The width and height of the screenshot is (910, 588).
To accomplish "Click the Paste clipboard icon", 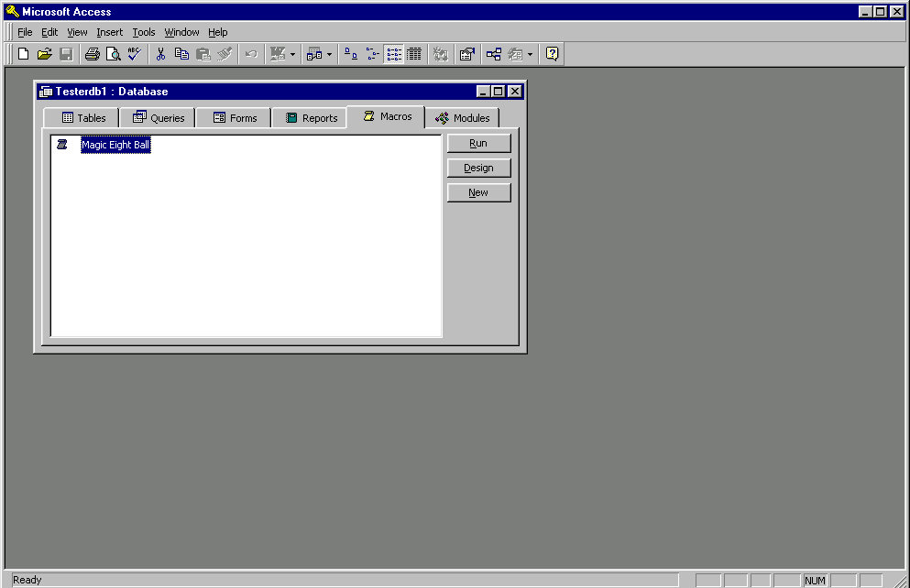I will click(x=203, y=54).
